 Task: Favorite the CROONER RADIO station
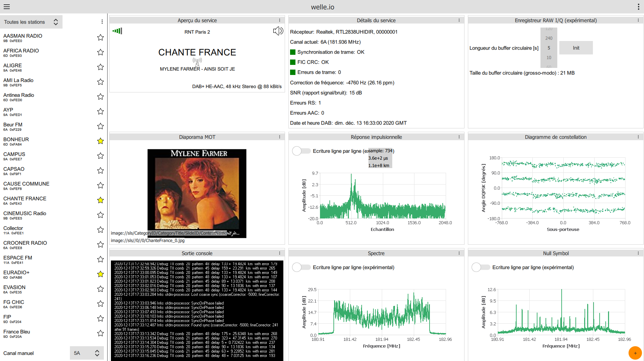tap(100, 244)
